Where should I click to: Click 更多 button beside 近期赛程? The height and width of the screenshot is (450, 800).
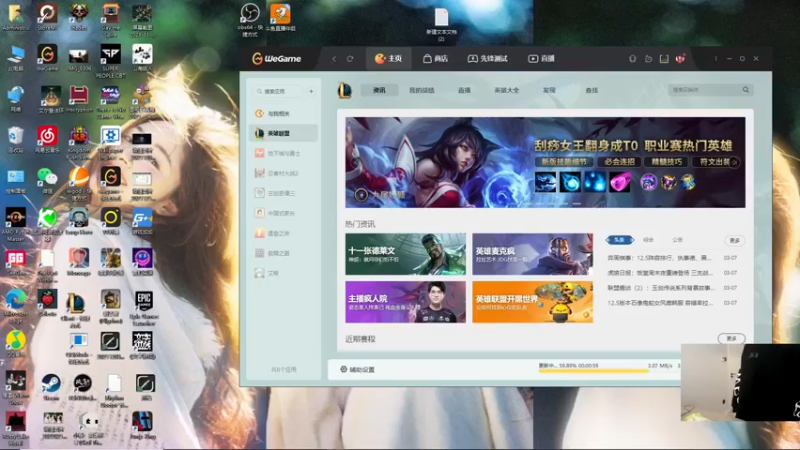click(x=731, y=338)
